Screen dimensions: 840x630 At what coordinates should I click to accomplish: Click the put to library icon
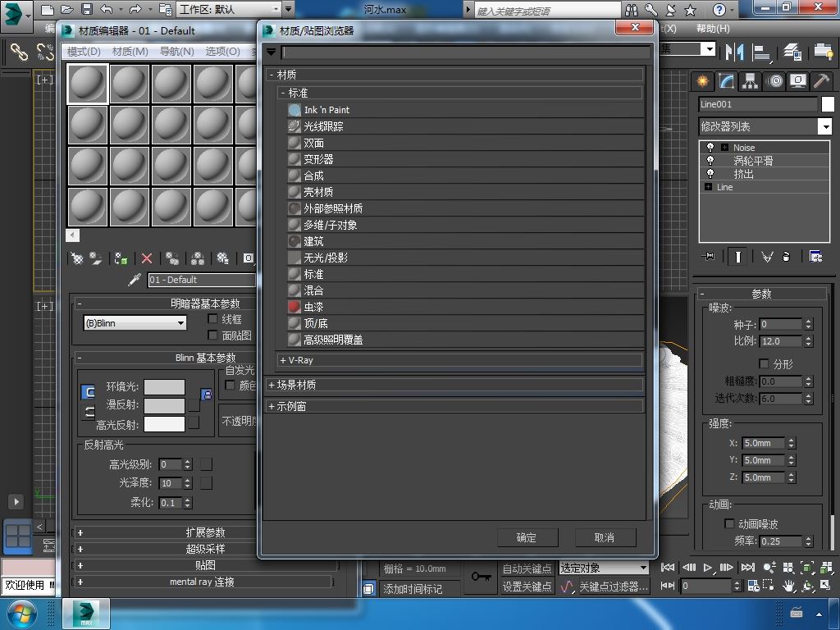tap(223, 258)
